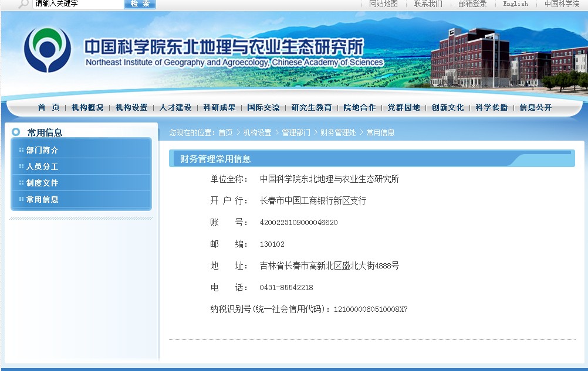Screen dimensions: 588x371
Task: Click the institute logo emblem
Action: pyautogui.click(x=47, y=50)
